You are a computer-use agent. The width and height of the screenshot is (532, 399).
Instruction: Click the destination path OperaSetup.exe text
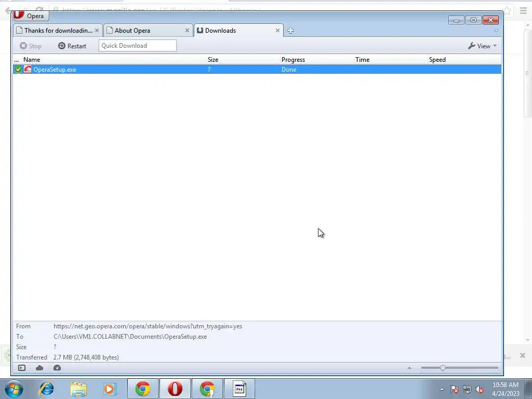pyautogui.click(x=130, y=337)
